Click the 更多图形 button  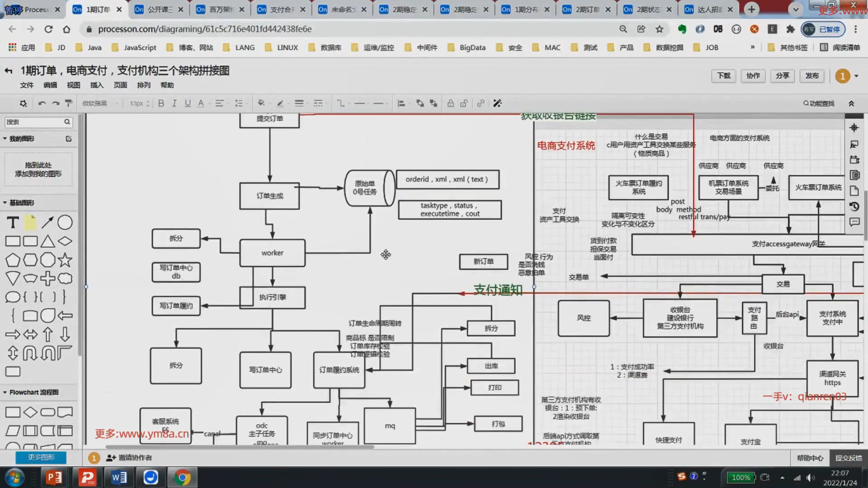(x=41, y=457)
